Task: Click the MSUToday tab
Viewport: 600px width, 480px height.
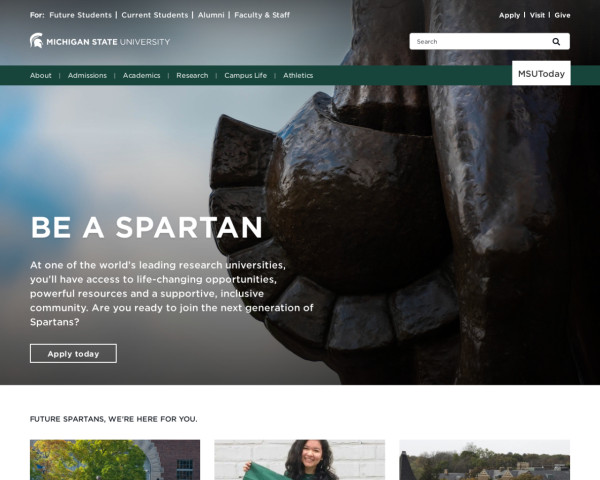Action: [541, 73]
